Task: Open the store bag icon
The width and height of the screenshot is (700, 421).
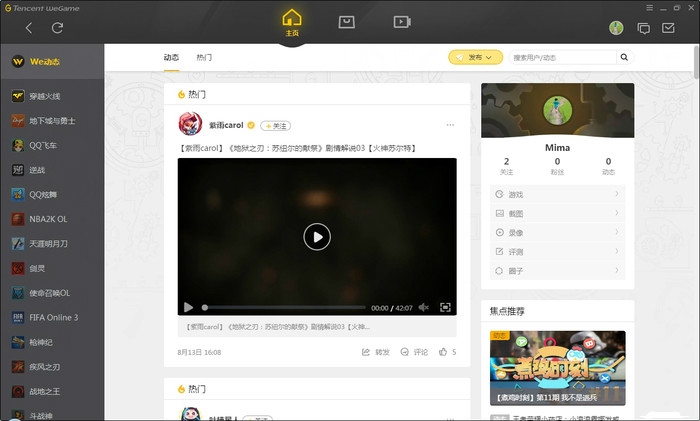Action: pos(346,22)
